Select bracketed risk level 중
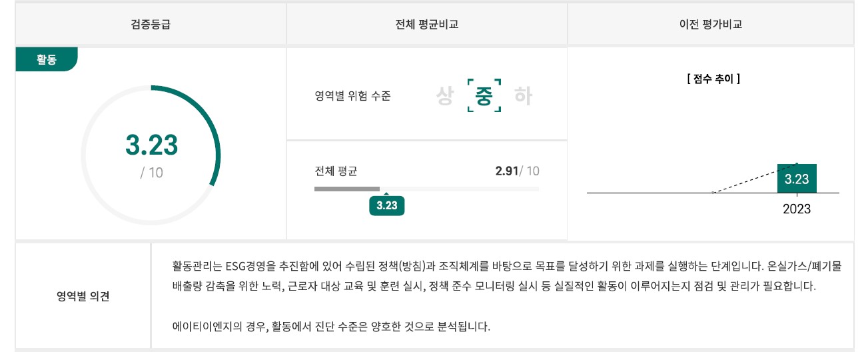Screen dimensions: 868x352 [484, 96]
